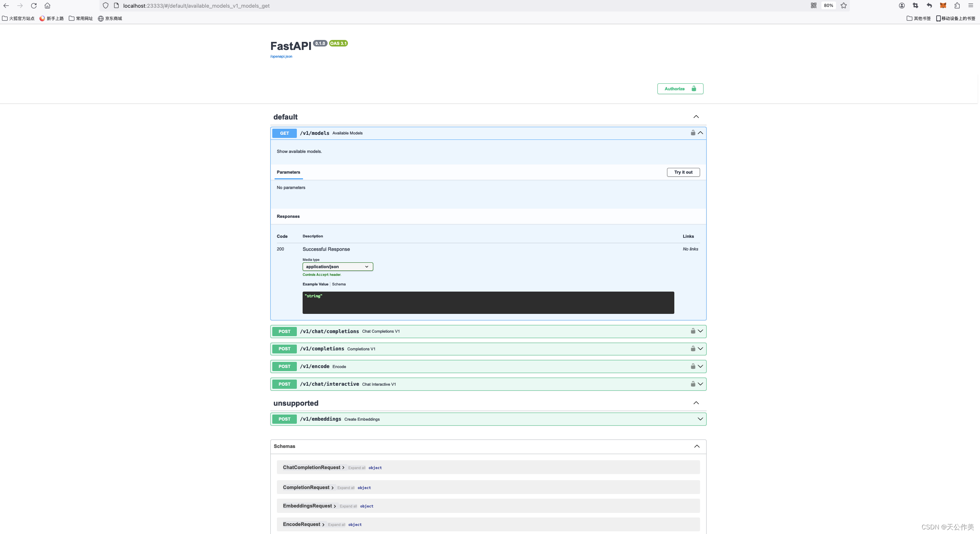Open the 火狐官方站点 bookmark folder

pos(18,18)
